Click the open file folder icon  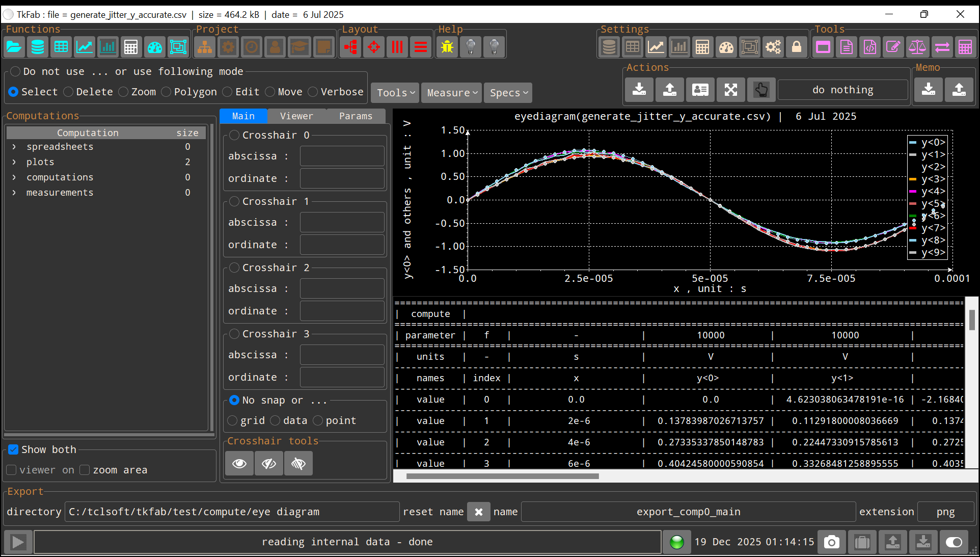tap(14, 47)
